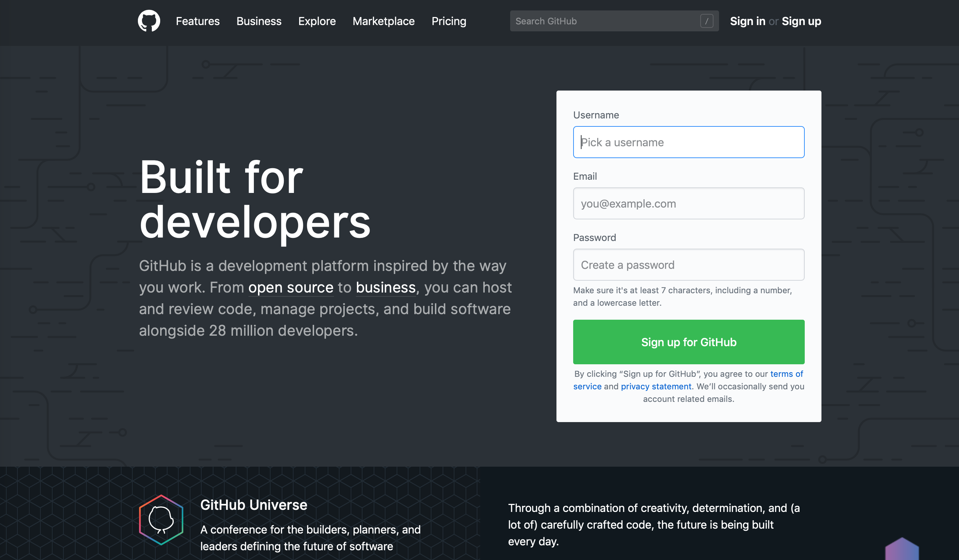The height and width of the screenshot is (560, 959).
Task: Focus the Pick a username field
Action: coord(689,142)
